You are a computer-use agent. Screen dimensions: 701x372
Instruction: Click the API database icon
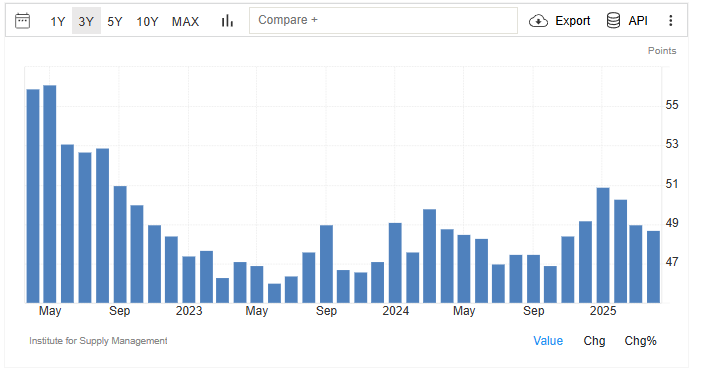(613, 21)
